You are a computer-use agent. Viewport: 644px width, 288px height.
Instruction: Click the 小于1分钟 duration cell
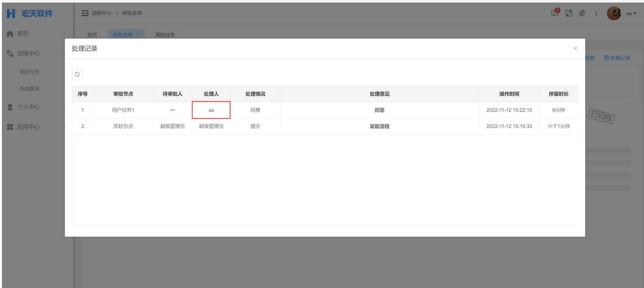[x=558, y=126]
